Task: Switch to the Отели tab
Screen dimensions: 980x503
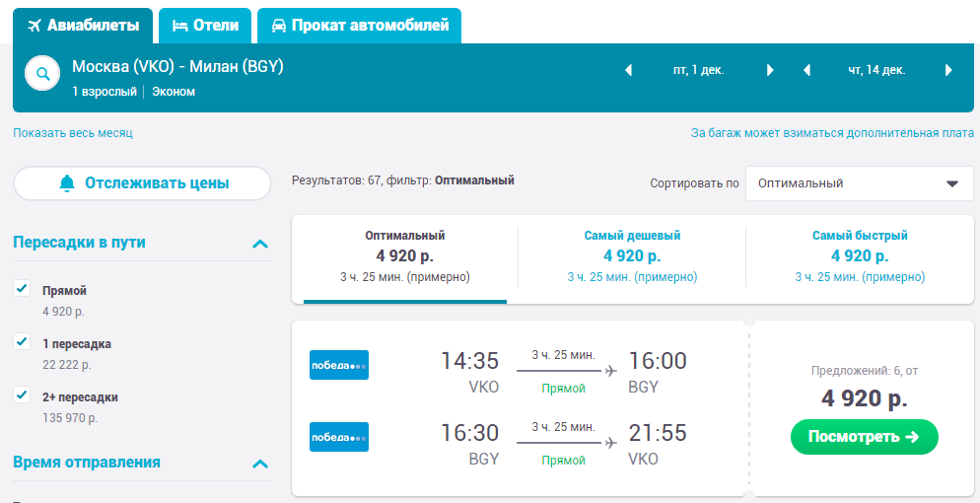Action: click(x=205, y=26)
